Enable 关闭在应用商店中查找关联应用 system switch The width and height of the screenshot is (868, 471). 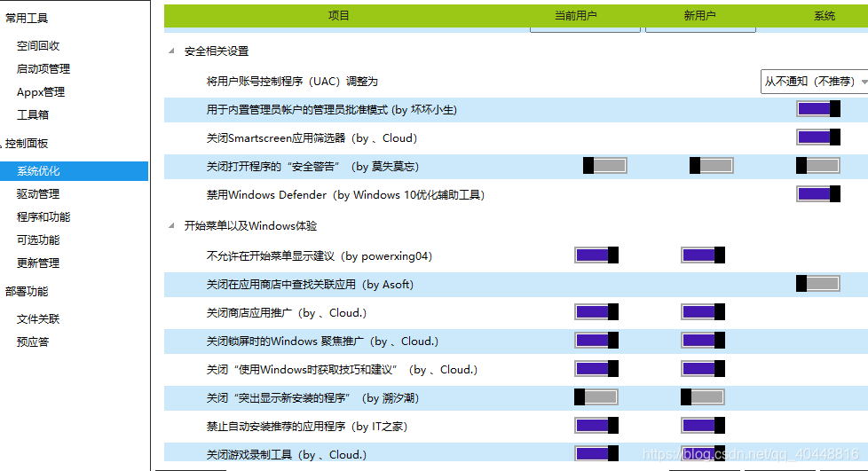[x=818, y=284]
